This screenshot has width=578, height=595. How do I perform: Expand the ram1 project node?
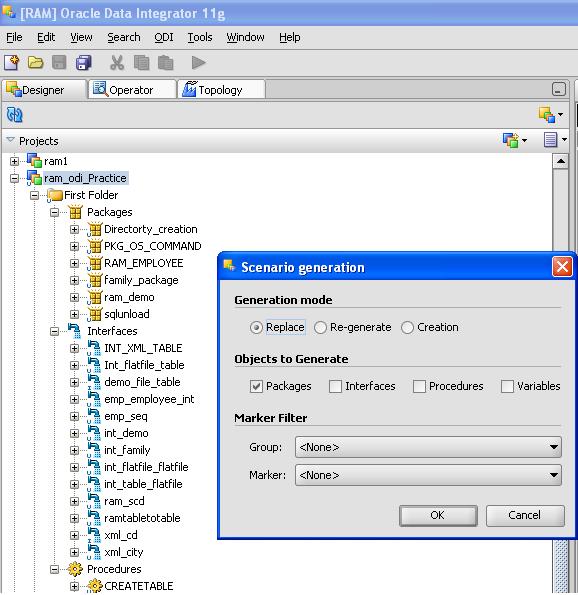click(x=14, y=161)
